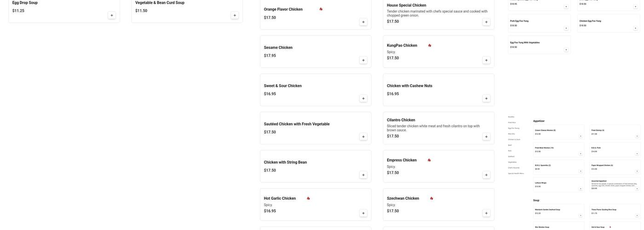
Task: Click plus button for Orange Flavor Chicken
Action: coord(363,22)
